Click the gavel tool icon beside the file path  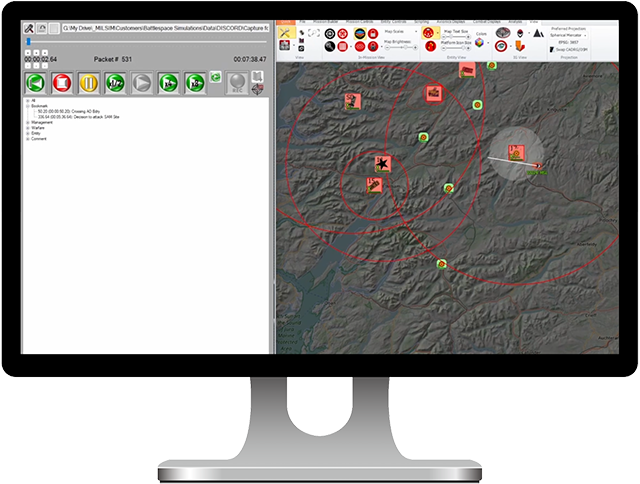point(29,29)
